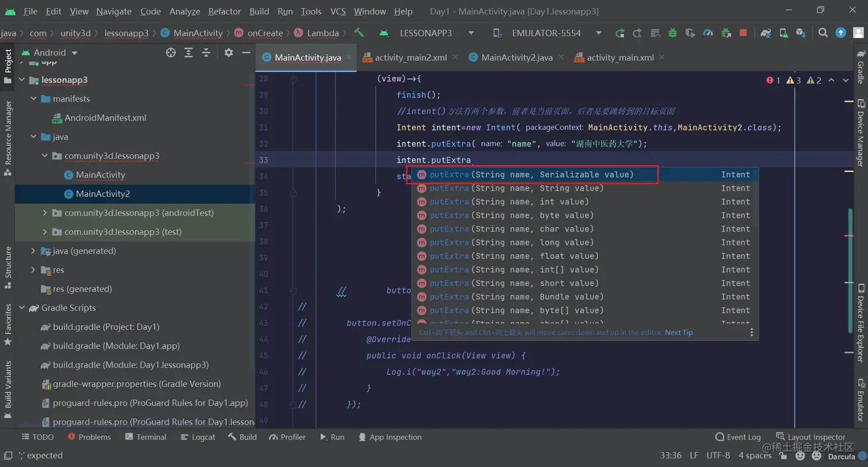
Task: Open the Logcat tool window
Action: pos(198,437)
